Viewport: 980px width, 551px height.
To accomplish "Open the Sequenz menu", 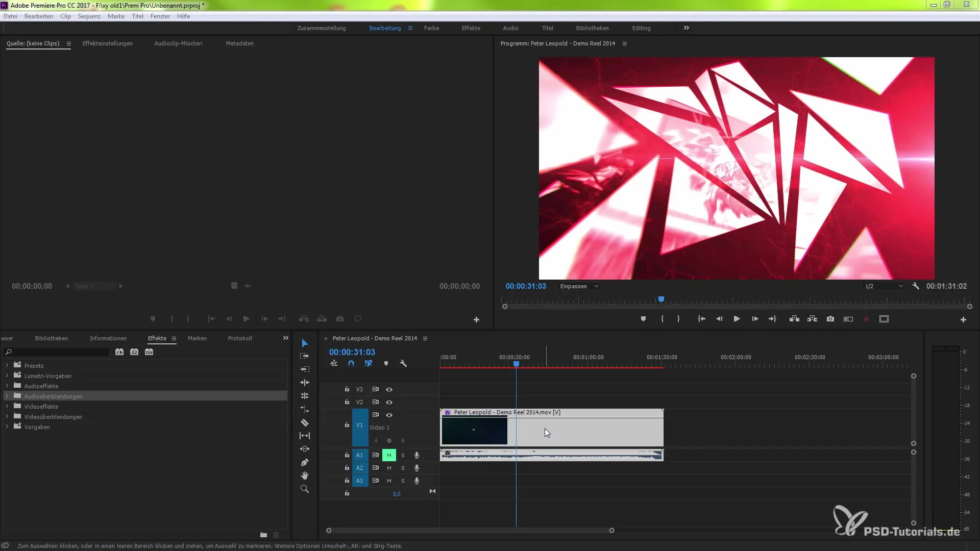I will pyautogui.click(x=89, y=16).
